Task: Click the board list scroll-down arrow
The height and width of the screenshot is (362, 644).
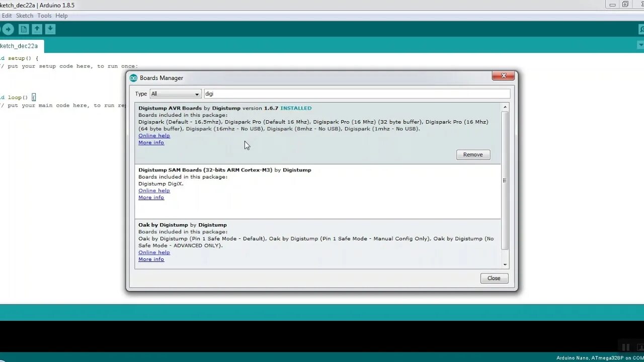Action: (505, 264)
